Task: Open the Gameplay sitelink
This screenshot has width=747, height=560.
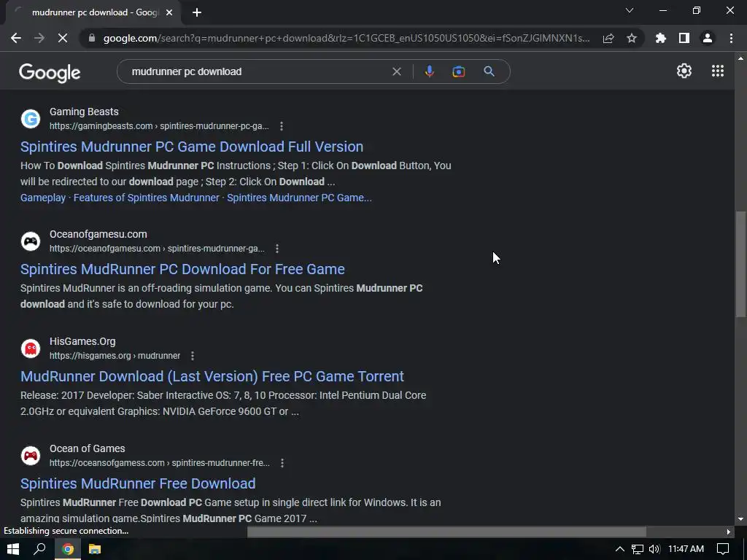Action: click(x=43, y=198)
